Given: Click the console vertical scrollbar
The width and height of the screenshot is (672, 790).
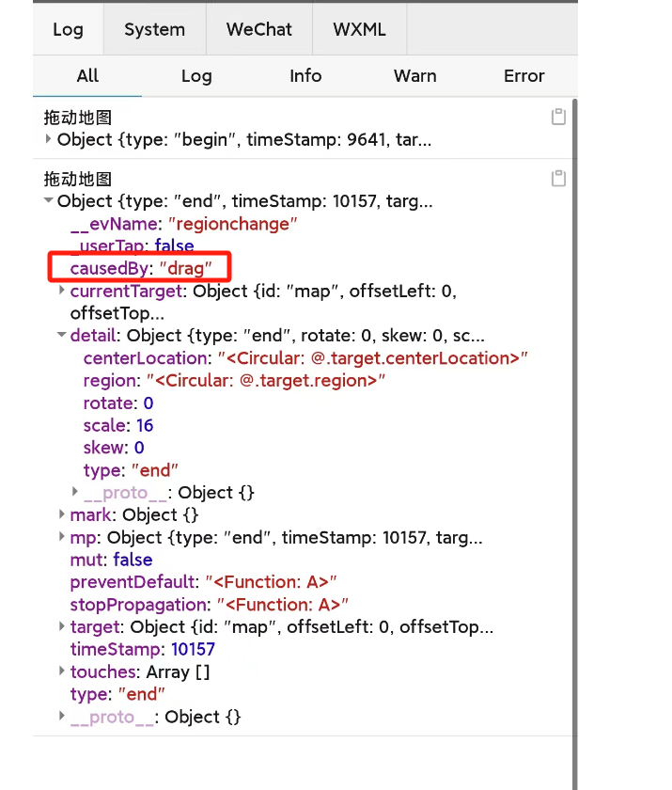Looking at the screenshot, I should 575,443.
